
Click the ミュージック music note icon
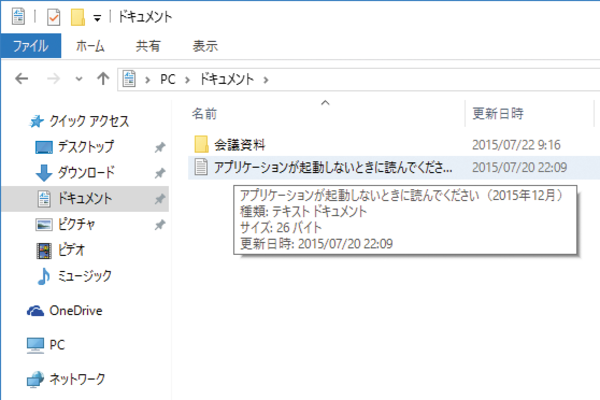(44, 276)
